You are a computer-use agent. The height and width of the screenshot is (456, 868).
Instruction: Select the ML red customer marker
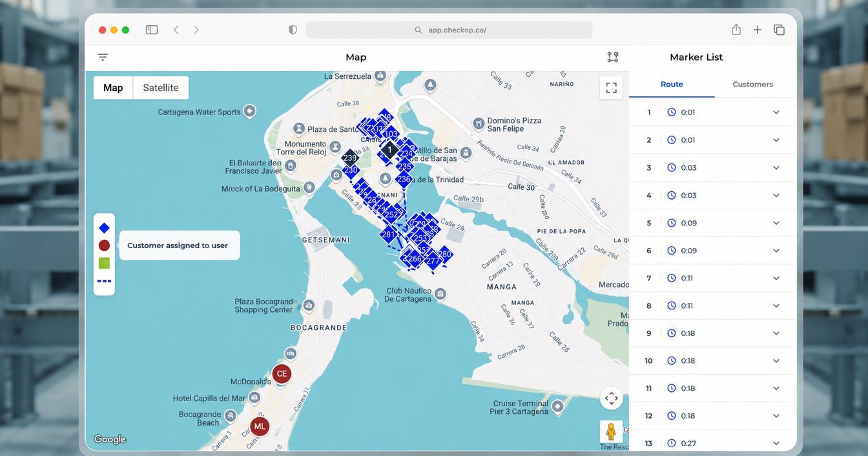260,426
